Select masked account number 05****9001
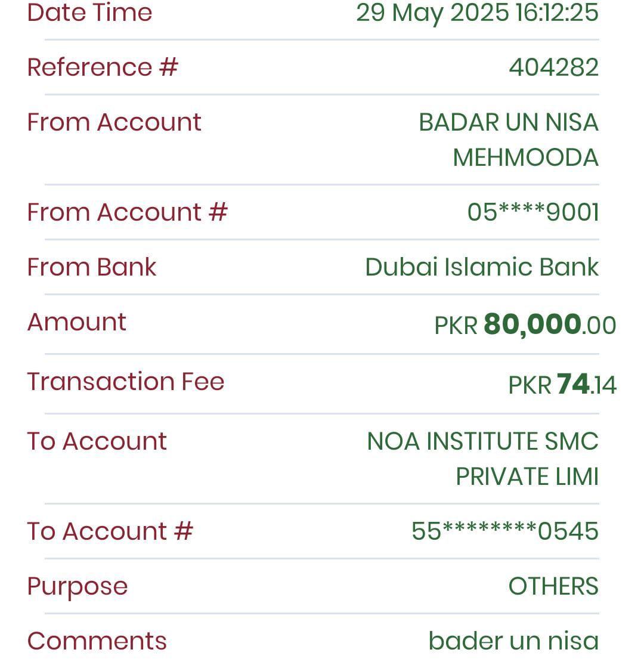The width and height of the screenshot is (644, 668). pyautogui.click(x=533, y=212)
